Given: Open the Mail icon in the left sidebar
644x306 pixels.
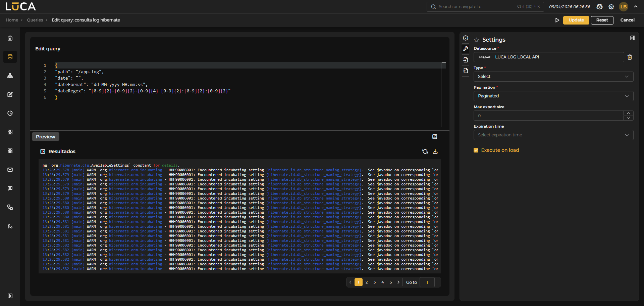Looking at the screenshot, I should [x=10, y=170].
